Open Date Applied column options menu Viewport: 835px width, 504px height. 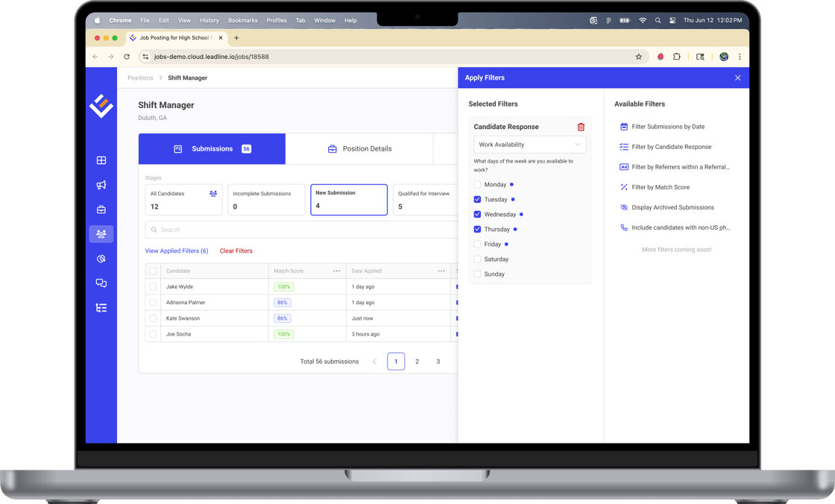[441, 271]
